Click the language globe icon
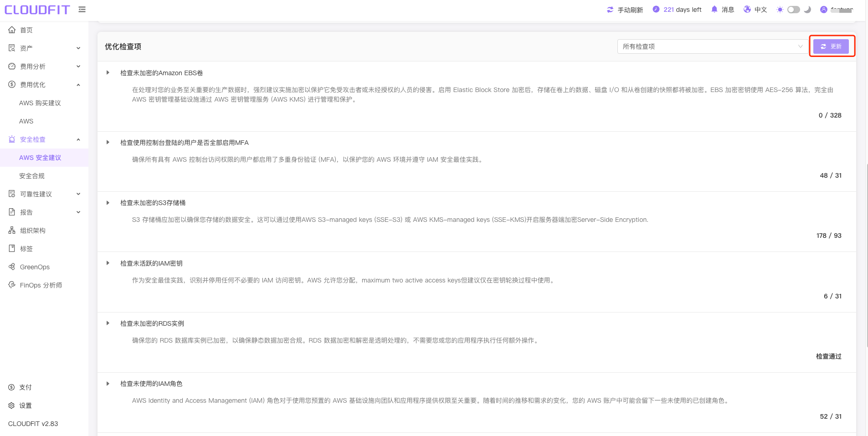Image resolution: width=868 pixels, height=436 pixels. click(x=747, y=9)
